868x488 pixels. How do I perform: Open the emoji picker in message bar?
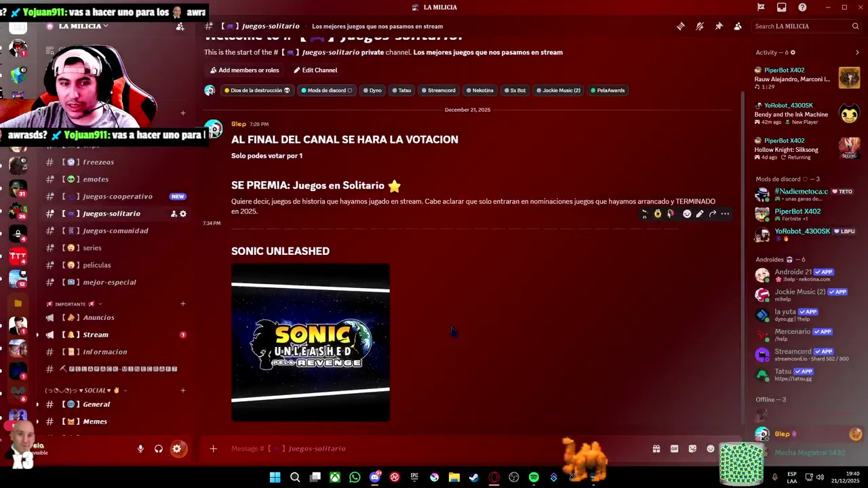[x=711, y=449]
